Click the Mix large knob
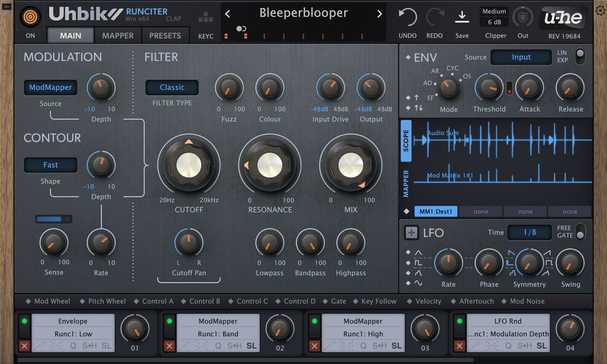The height and width of the screenshot is (364, 607). (351, 165)
